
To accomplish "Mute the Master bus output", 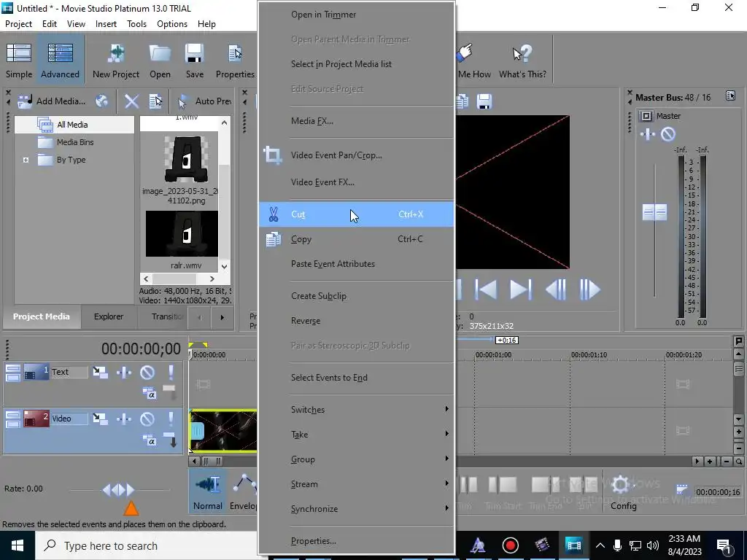I will (x=668, y=134).
